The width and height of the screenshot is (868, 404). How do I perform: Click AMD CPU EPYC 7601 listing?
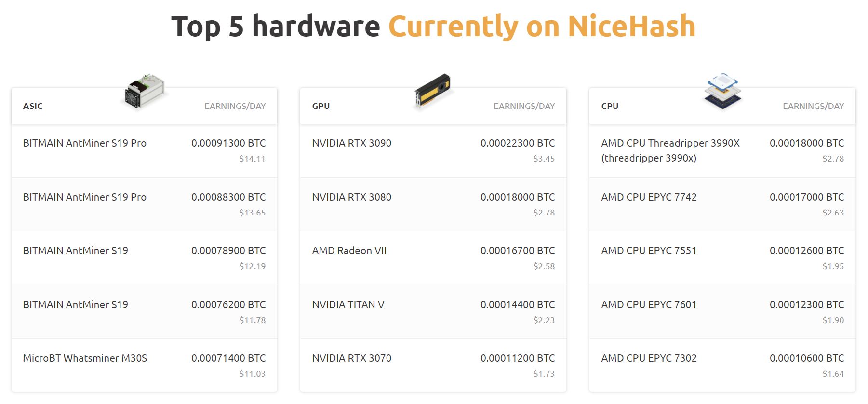pos(649,305)
